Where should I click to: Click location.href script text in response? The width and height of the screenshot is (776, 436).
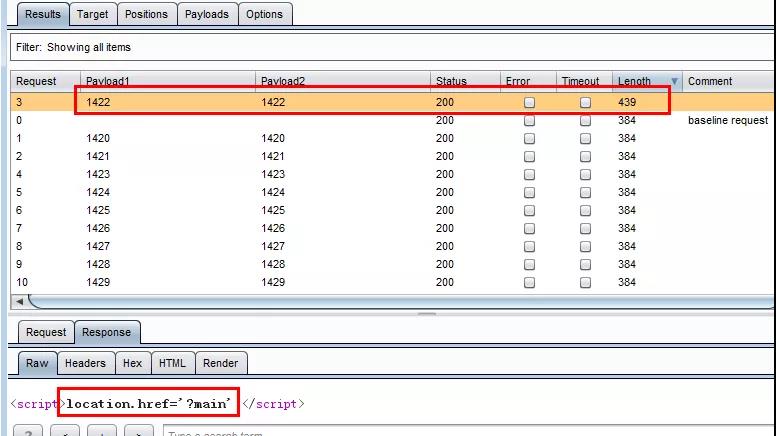pos(148,404)
